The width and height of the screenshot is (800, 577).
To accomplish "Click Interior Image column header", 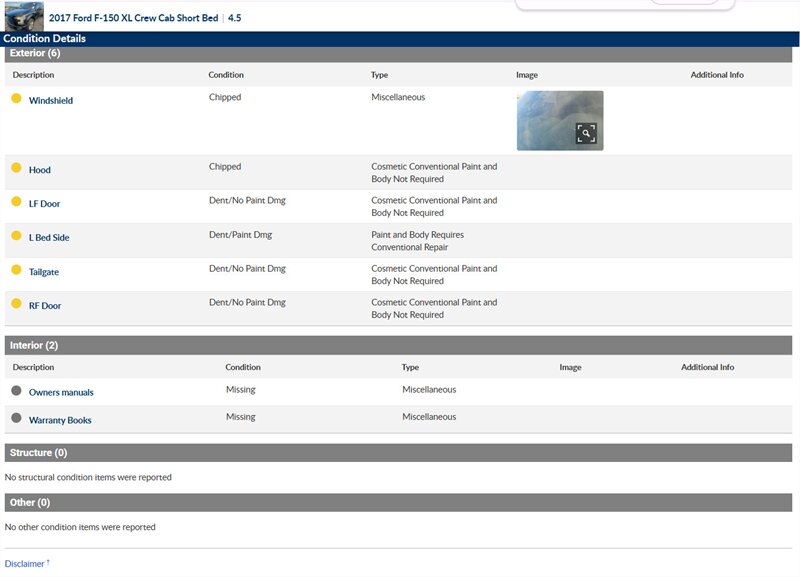I will point(570,367).
